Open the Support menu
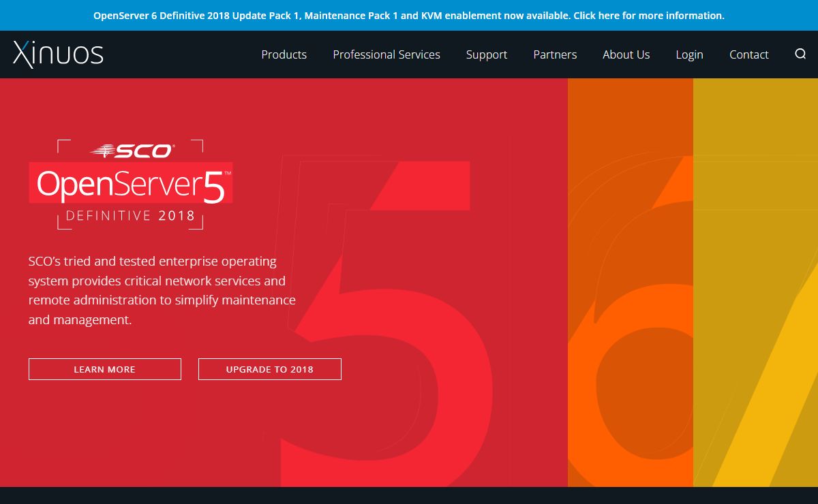Image resolution: width=818 pixels, height=504 pixels. click(487, 55)
